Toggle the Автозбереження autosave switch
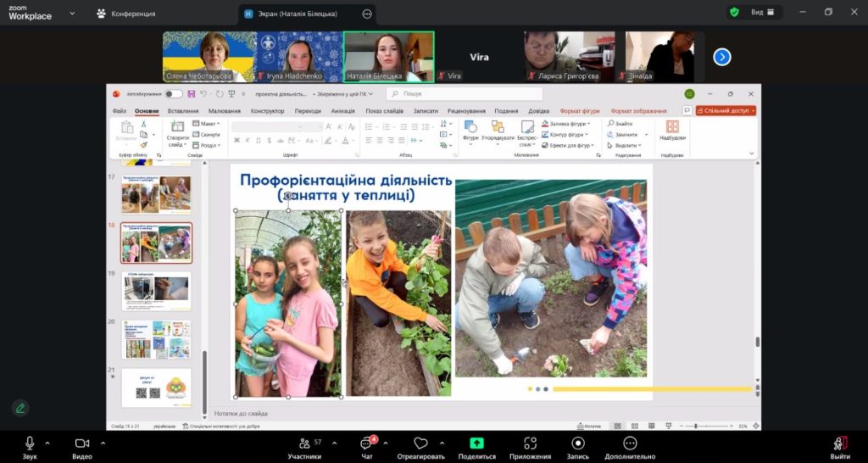 (x=174, y=94)
